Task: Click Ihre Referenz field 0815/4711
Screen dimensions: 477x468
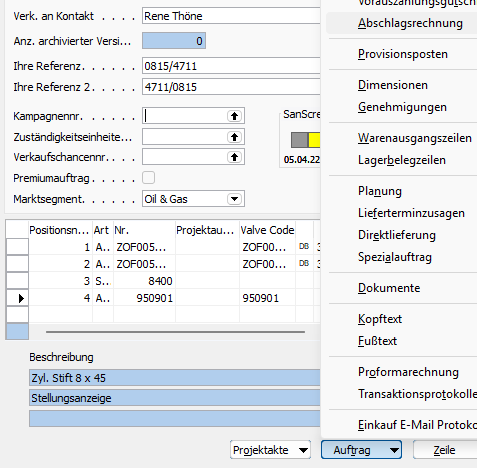Action: click(231, 66)
